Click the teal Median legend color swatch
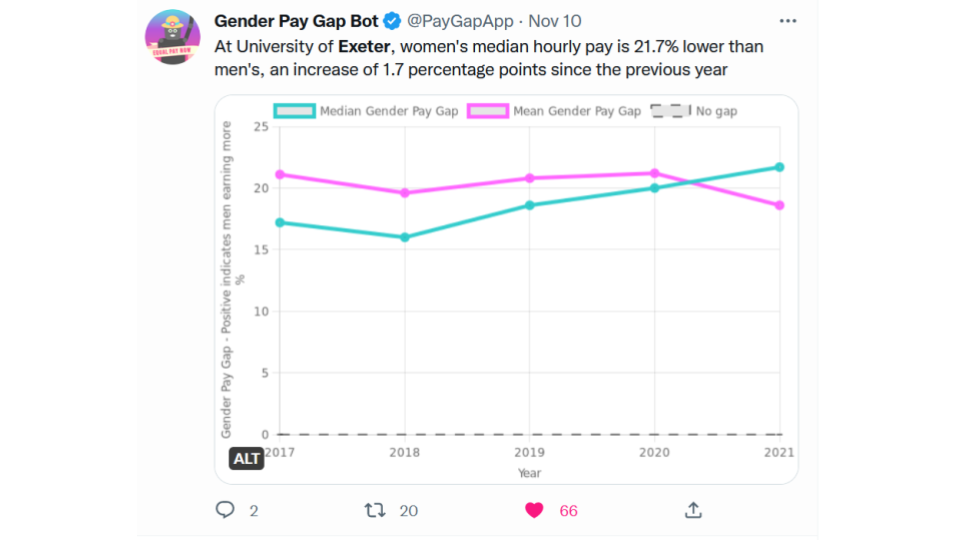Image resolution: width=960 pixels, height=540 pixels. [294, 111]
